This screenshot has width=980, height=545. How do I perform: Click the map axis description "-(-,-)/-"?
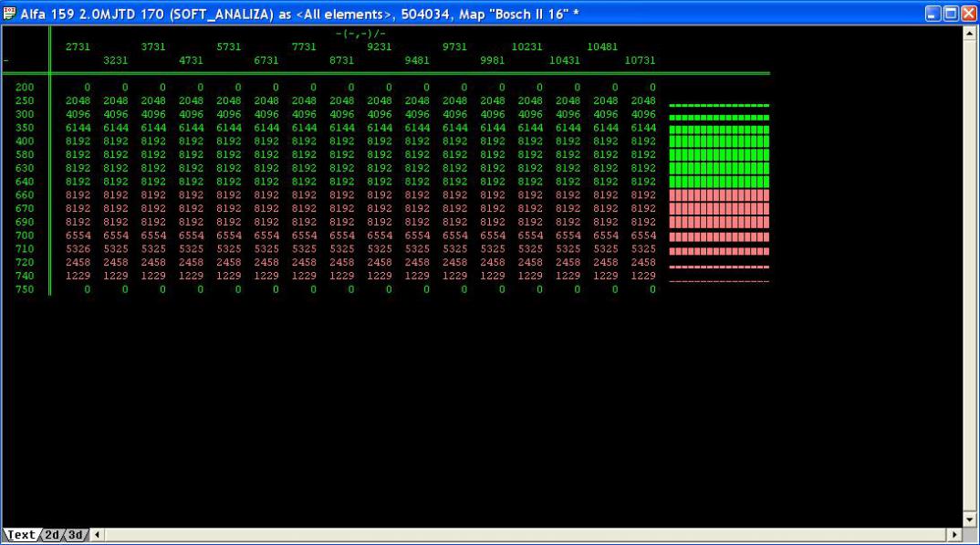pos(360,33)
